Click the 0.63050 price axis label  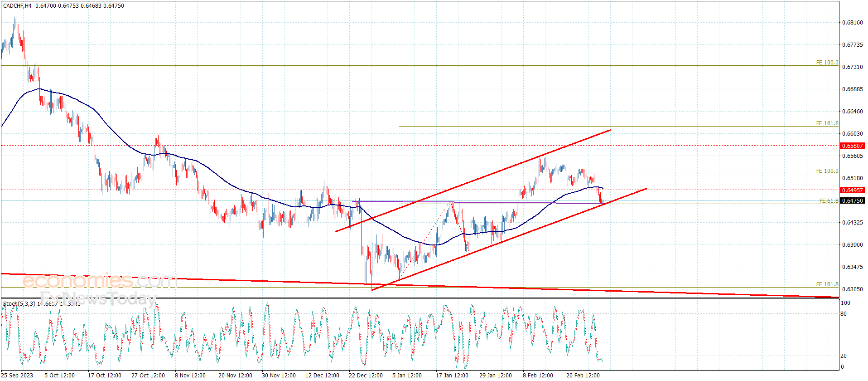[x=852, y=289]
